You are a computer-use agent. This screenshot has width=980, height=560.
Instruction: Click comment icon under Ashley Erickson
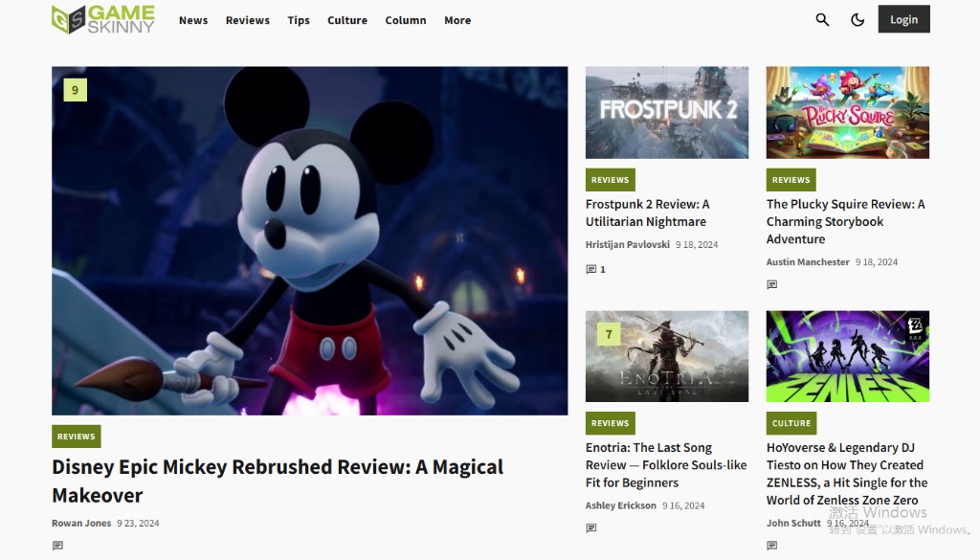[x=591, y=528]
